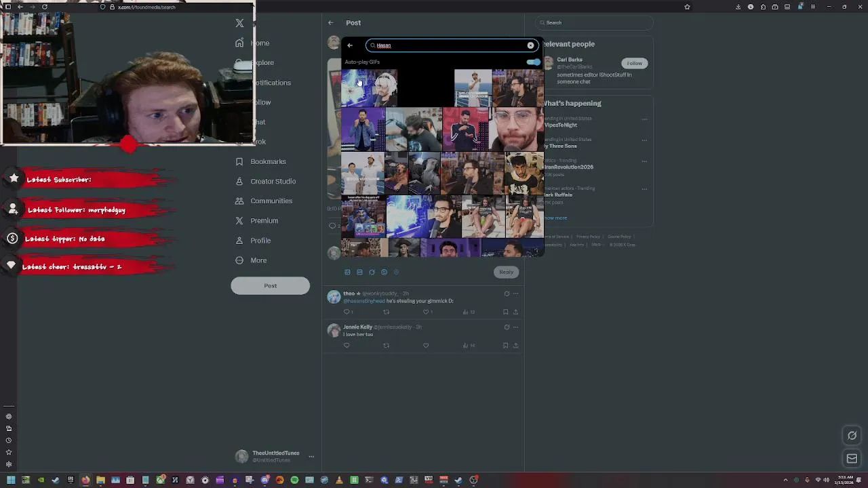Click the Reply button

[506, 272]
